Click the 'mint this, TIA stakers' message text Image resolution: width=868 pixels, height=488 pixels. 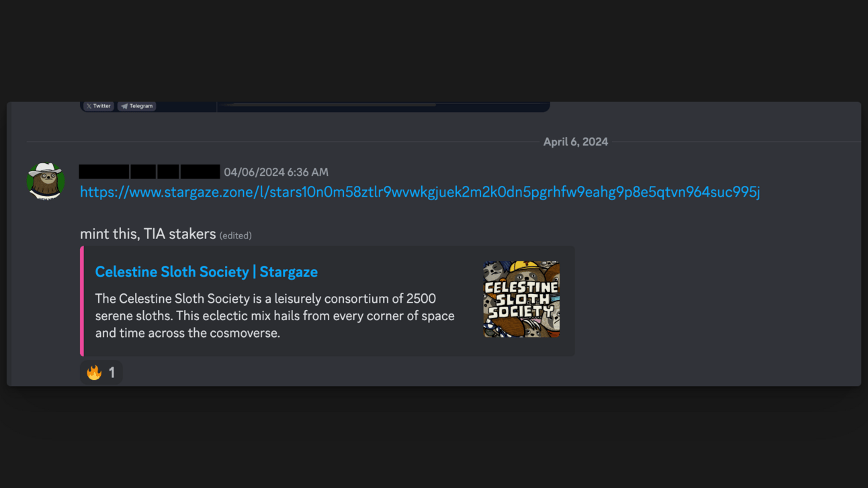(148, 234)
